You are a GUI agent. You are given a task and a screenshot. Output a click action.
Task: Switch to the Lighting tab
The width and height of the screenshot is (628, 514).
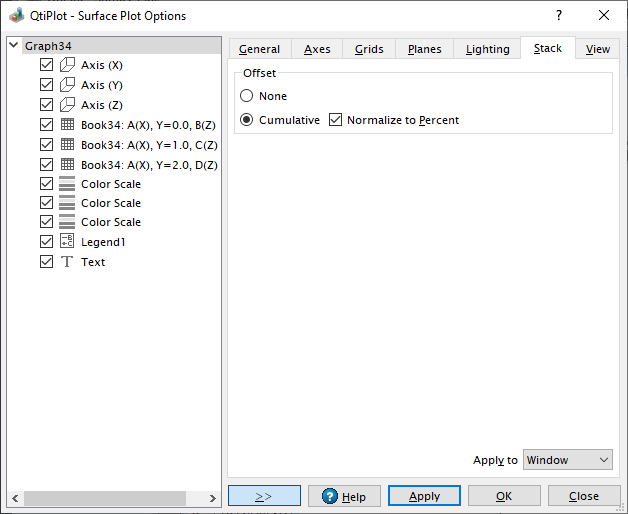(487, 49)
